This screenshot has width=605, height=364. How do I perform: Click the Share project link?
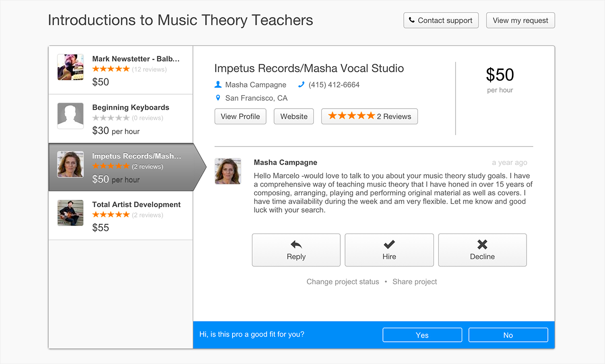(415, 282)
